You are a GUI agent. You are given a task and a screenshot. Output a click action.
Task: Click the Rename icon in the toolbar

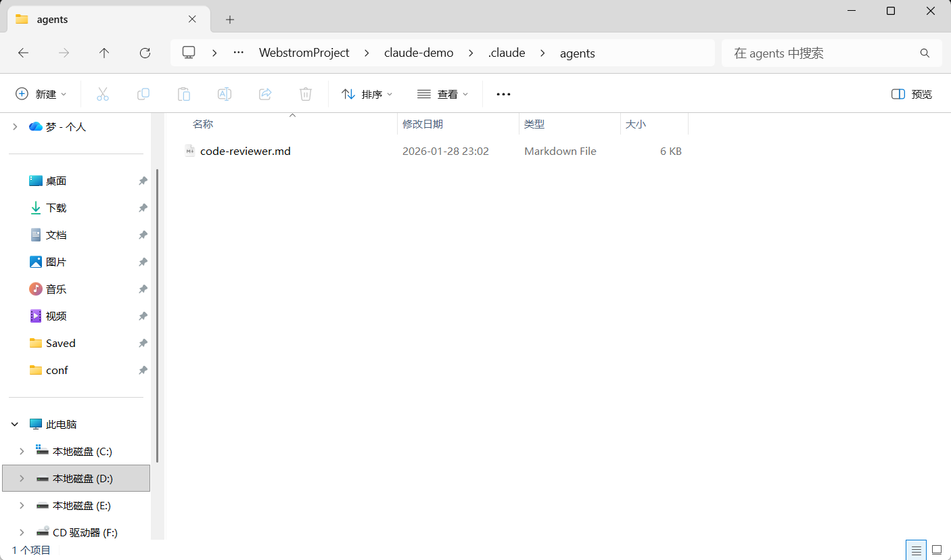click(x=225, y=94)
